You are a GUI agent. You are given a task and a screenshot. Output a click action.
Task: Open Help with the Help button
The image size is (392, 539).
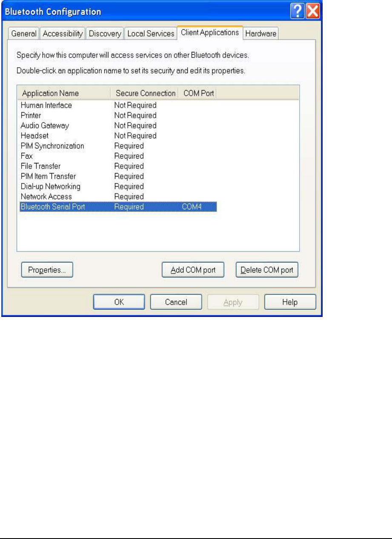point(290,302)
